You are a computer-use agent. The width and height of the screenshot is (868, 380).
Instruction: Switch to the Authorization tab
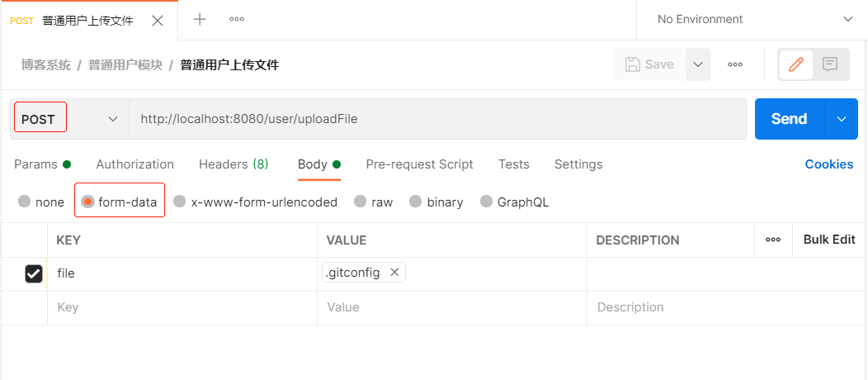click(x=135, y=164)
